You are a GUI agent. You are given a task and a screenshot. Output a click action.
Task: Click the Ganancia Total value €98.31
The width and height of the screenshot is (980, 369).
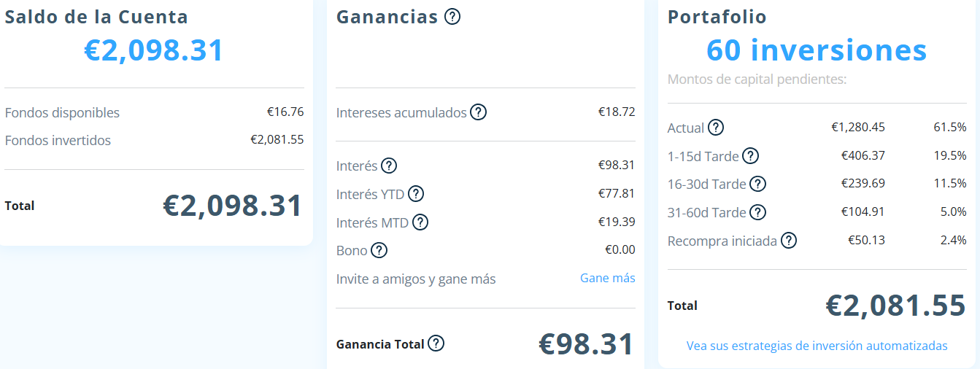586,344
